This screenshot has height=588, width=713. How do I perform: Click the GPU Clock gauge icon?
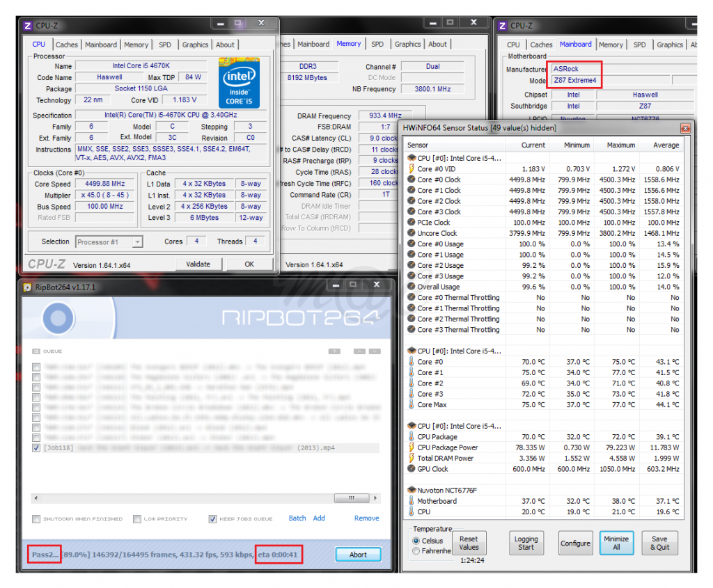coord(412,469)
